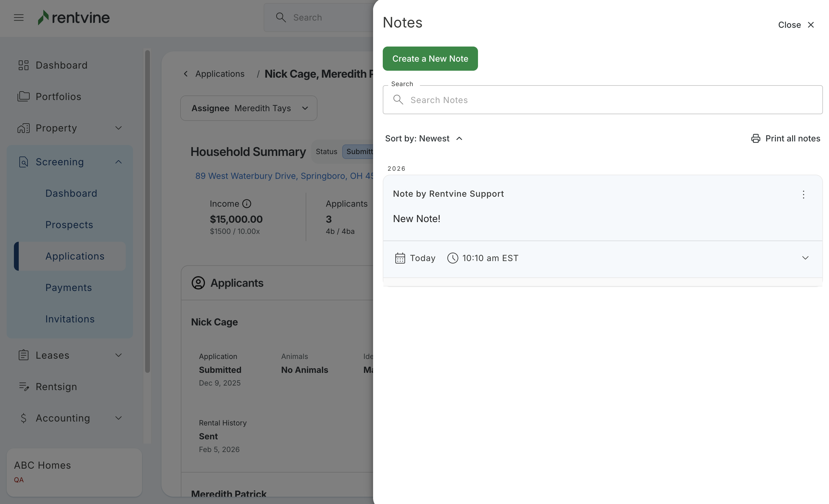The height and width of the screenshot is (504, 829).
Task: Click the back chevron beside Applications breadcrumb
Action: (186, 74)
